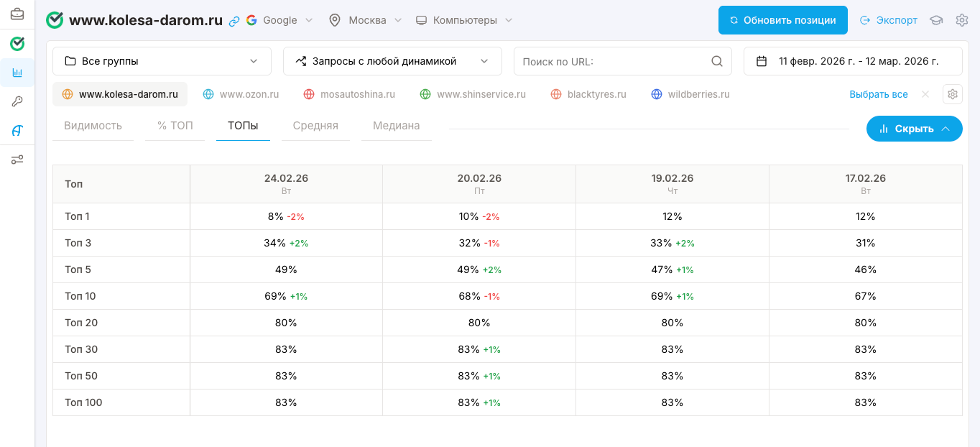Open the key icon in sidebar
Viewport: 980px width, 447px height.
tap(17, 102)
